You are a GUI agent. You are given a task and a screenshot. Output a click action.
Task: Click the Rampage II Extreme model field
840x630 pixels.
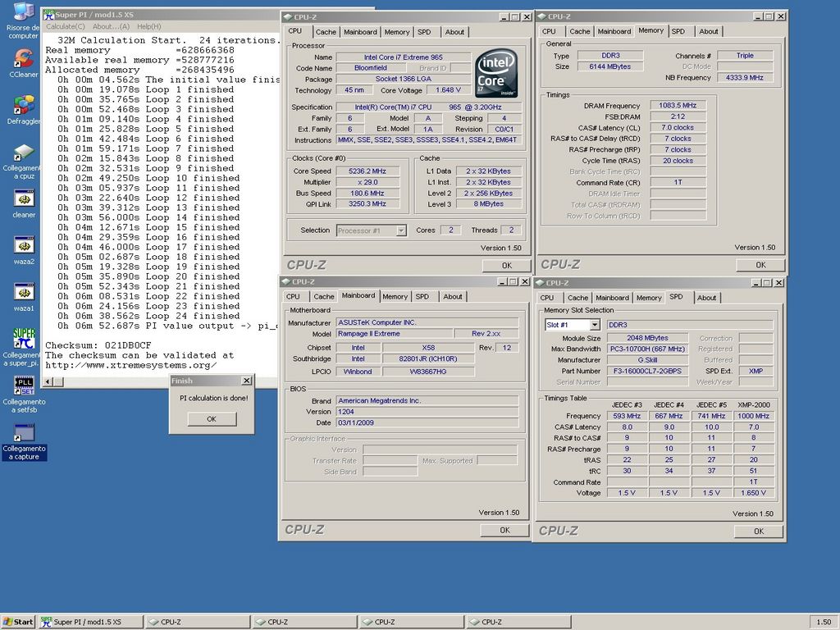pyautogui.click(x=394, y=334)
